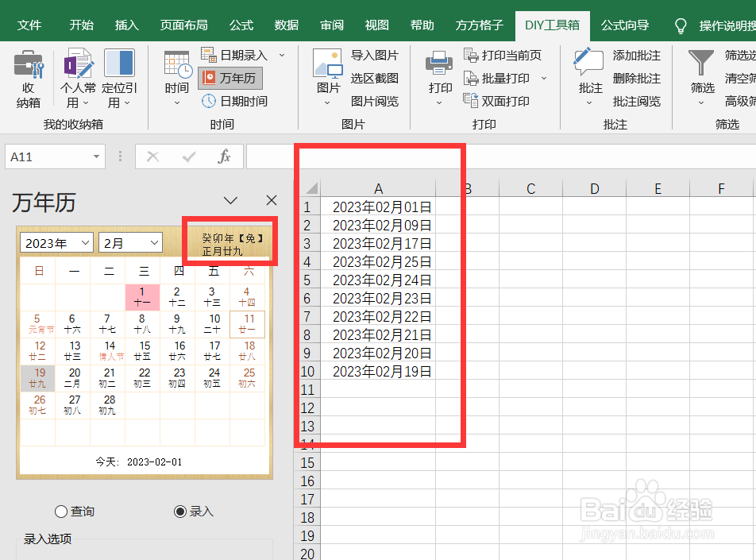This screenshot has width=756, height=560.
Task: Click the select-all corner triangle
Action: (x=311, y=187)
